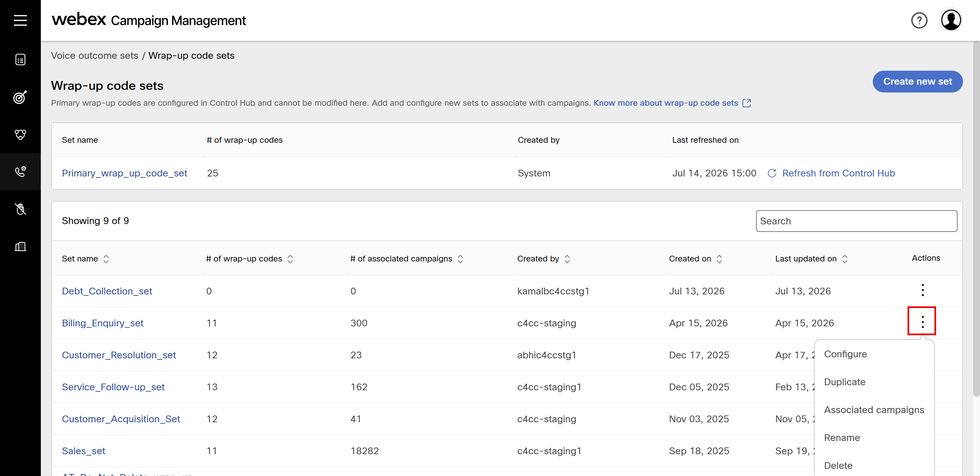980x476 pixels.
Task: Click Refresh from Control Hub link
Action: 838,173
